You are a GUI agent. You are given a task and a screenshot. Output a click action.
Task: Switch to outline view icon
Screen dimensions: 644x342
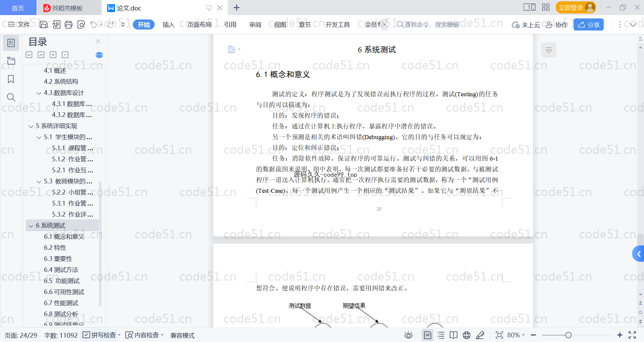[441, 335]
